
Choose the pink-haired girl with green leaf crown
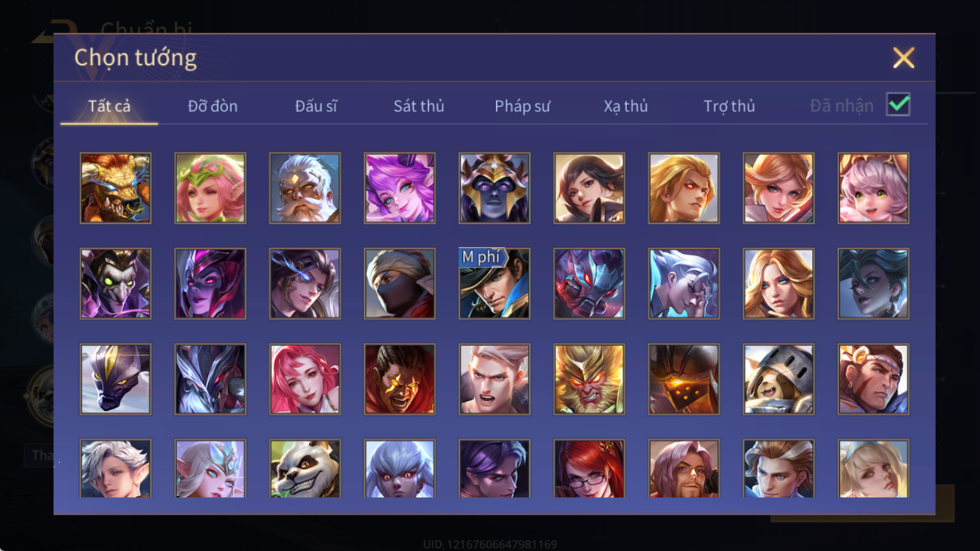coord(210,188)
